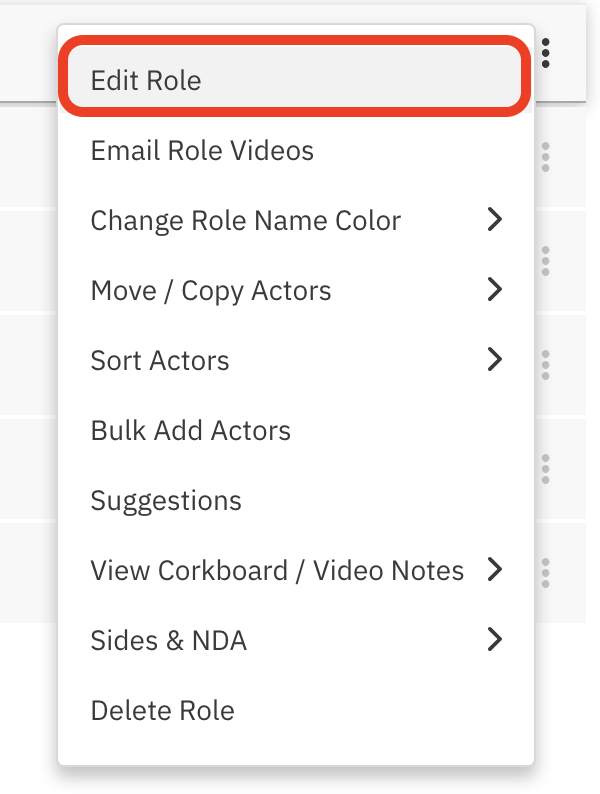Click the dark three-dot menu icon at top
This screenshot has width=600, height=794.
(545, 52)
